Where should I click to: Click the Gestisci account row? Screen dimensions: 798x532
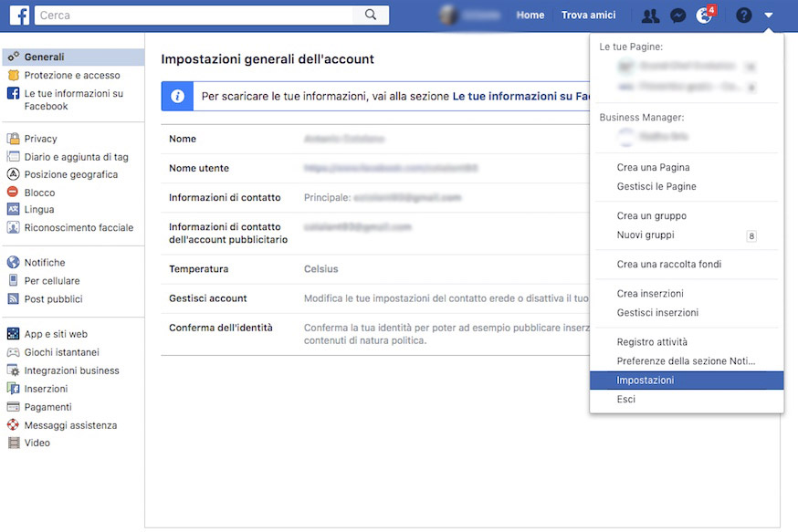tap(375, 298)
